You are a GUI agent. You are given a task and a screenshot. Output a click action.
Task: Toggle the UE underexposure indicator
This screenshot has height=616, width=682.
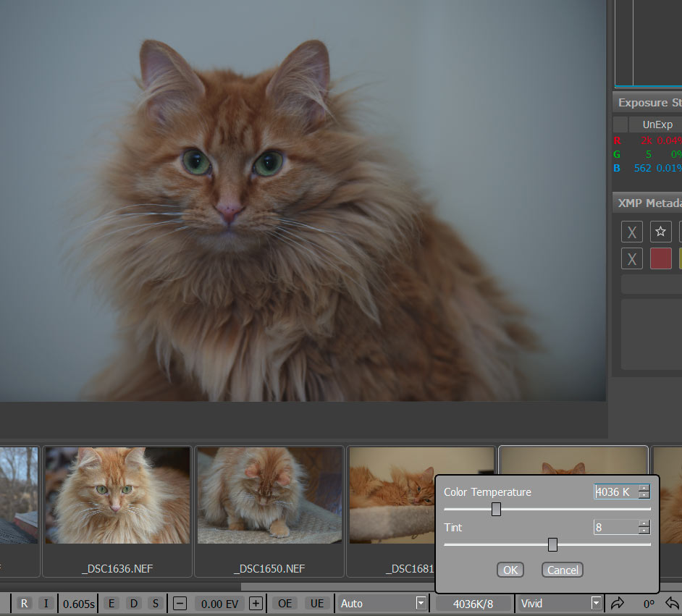[x=316, y=603]
